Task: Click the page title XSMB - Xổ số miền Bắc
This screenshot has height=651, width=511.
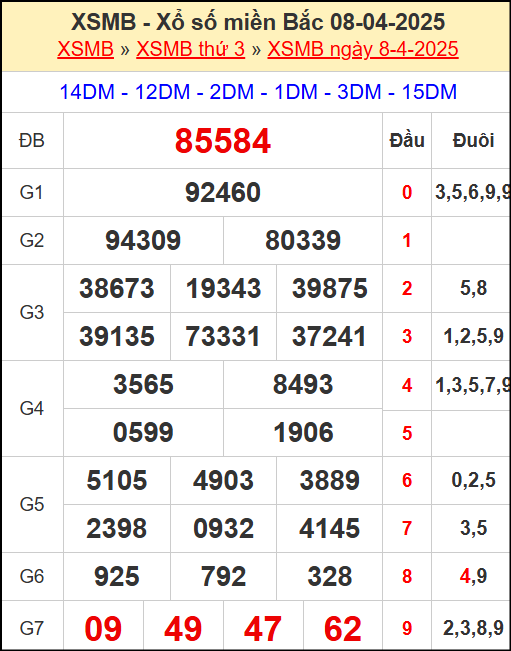Action: coord(197,22)
